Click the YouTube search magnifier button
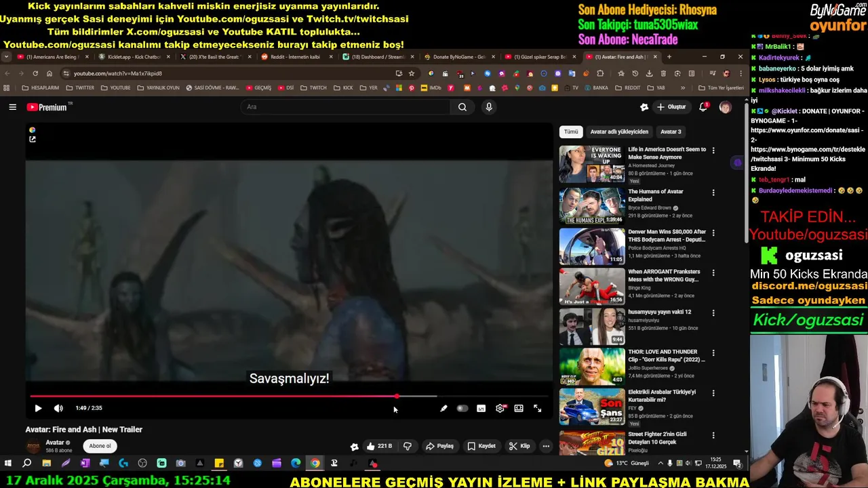 click(x=462, y=107)
